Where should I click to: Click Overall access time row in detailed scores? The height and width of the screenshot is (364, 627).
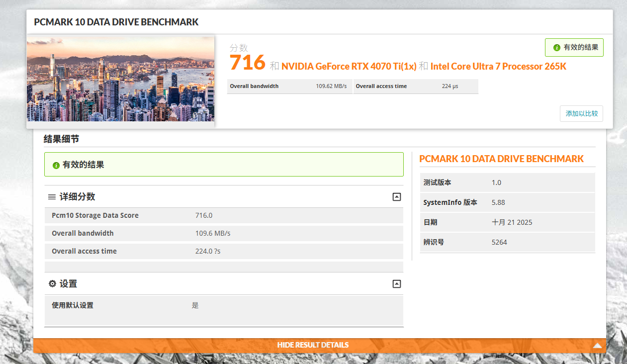point(224,251)
